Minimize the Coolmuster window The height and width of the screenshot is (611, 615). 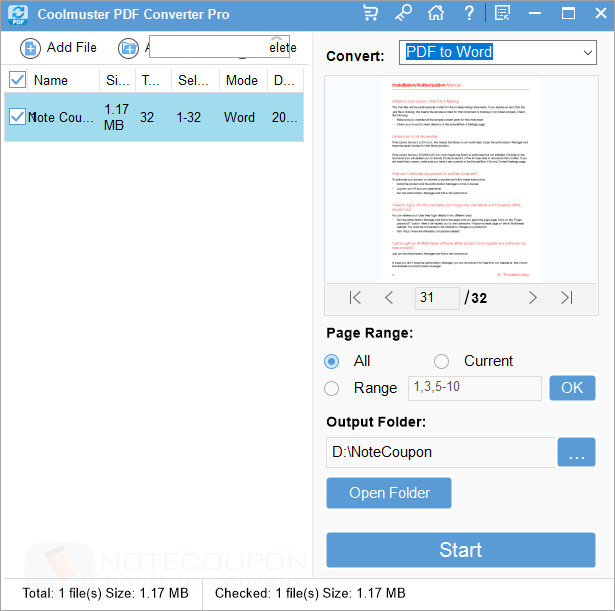pyautogui.click(x=535, y=13)
